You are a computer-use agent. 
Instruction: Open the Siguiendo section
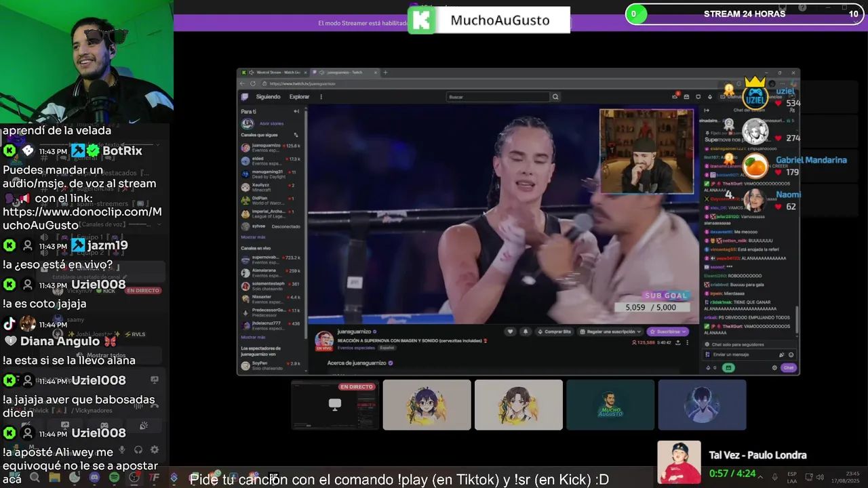point(268,97)
